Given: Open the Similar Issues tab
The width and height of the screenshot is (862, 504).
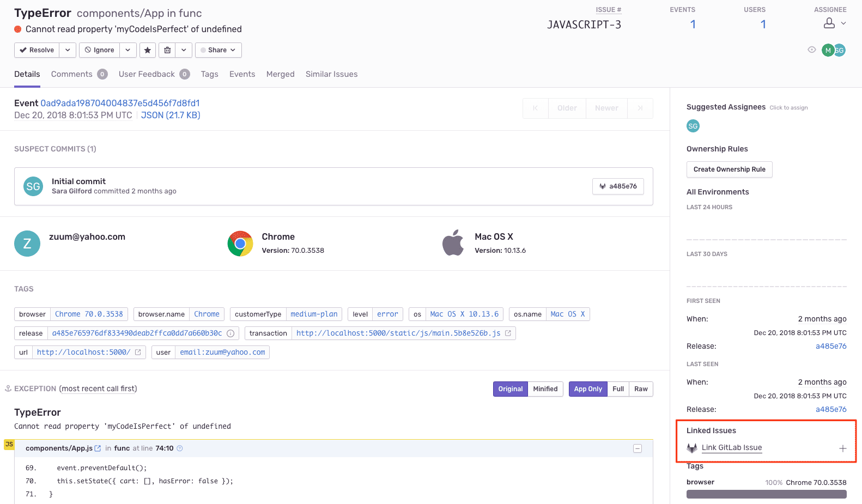Looking at the screenshot, I should click(331, 74).
